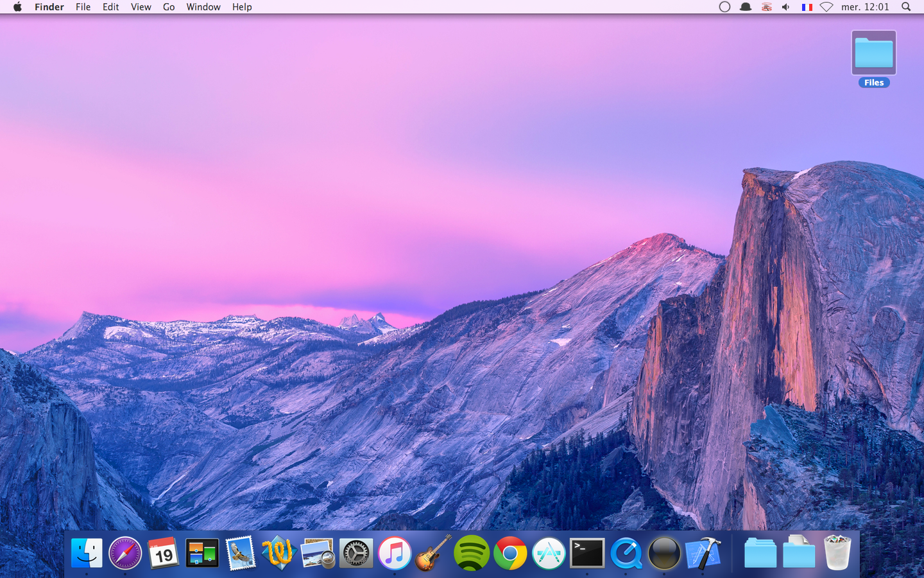Open the Mission Control icon in the Dock

pos(202,553)
